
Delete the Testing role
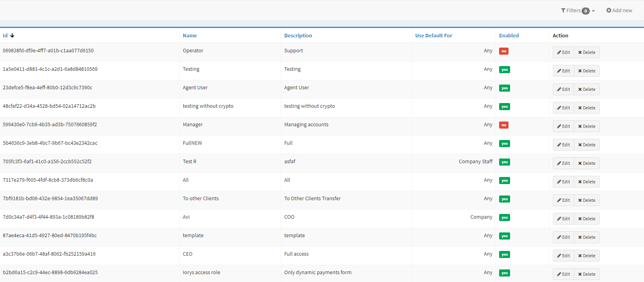(587, 71)
